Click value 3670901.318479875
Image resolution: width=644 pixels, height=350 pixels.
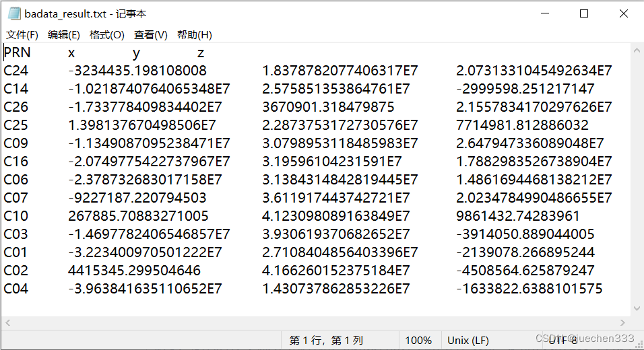coord(328,106)
